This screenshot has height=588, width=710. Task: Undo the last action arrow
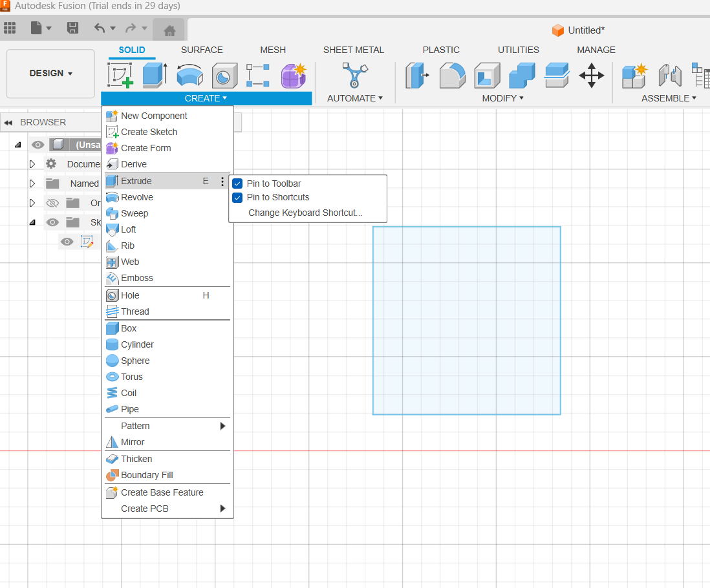[100, 28]
